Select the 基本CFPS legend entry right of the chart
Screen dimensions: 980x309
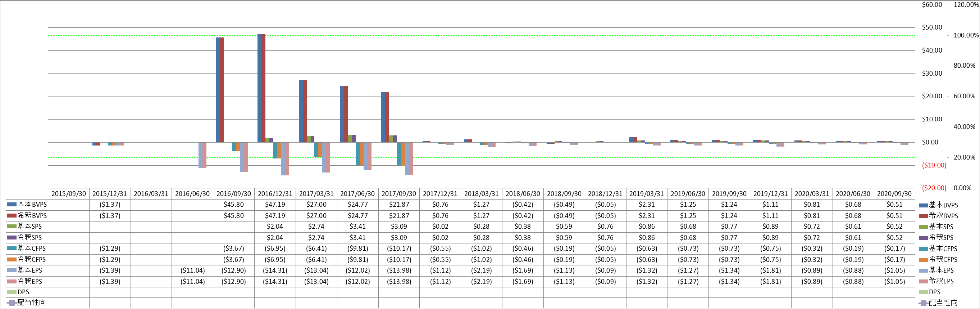point(938,248)
